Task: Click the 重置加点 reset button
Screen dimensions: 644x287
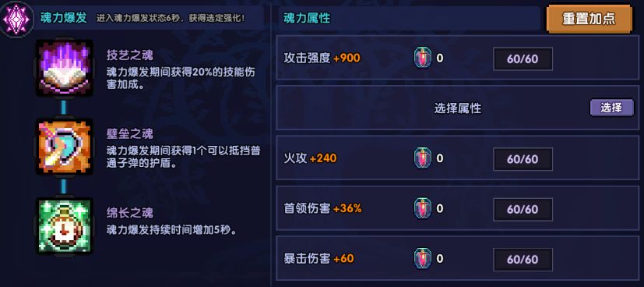Action: (x=589, y=19)
